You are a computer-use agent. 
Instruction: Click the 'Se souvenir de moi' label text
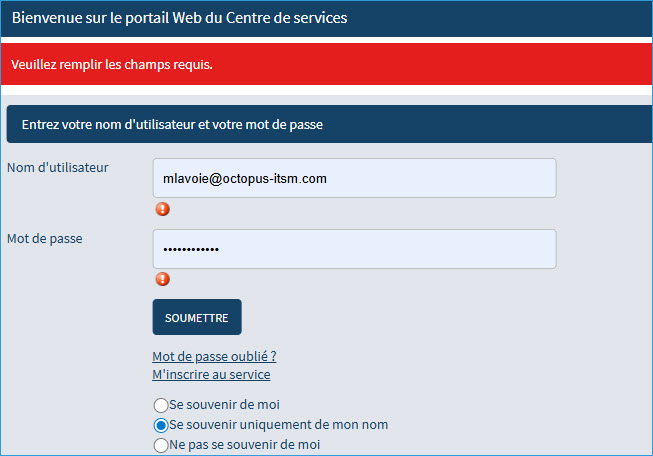[x=224, y=405]
